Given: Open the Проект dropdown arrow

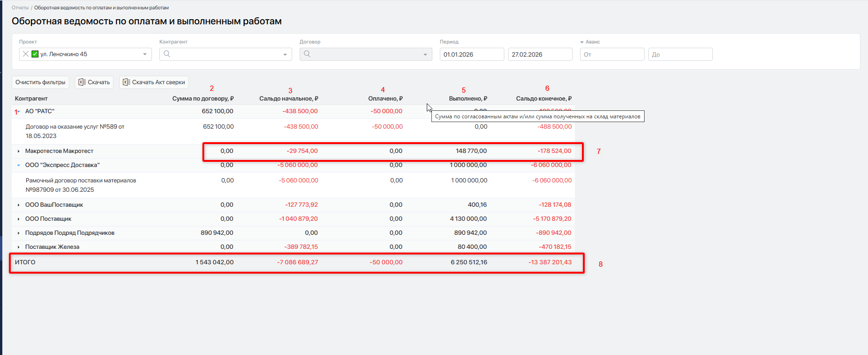Looking at the screenshot, I should [x=145, y=55].
